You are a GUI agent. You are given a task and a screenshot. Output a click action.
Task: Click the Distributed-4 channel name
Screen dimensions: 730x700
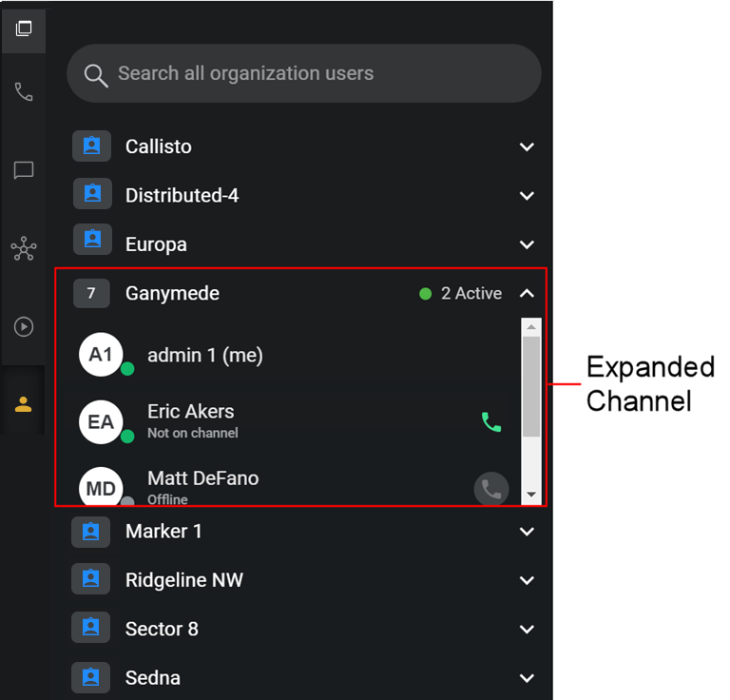pyautogui.click(x=182, y=196)
